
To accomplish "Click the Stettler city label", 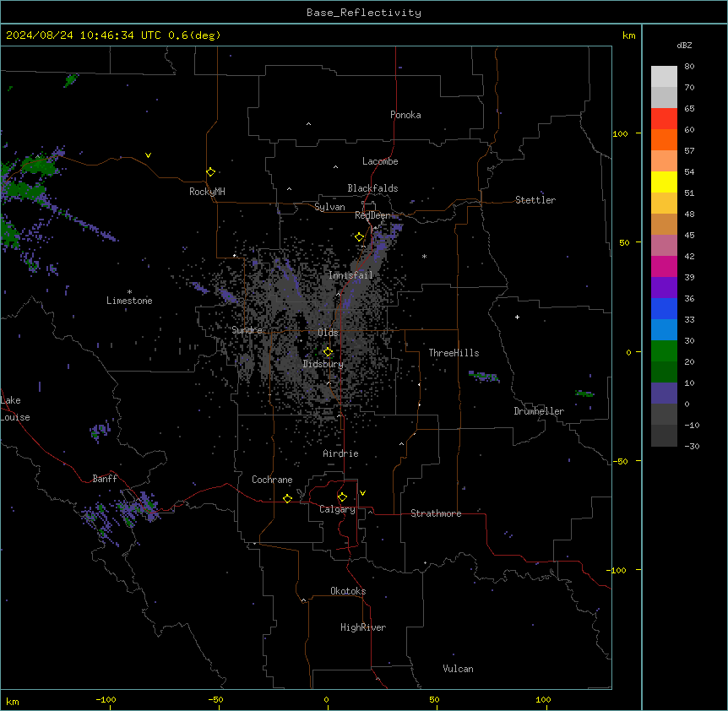I will click(535, 200).
